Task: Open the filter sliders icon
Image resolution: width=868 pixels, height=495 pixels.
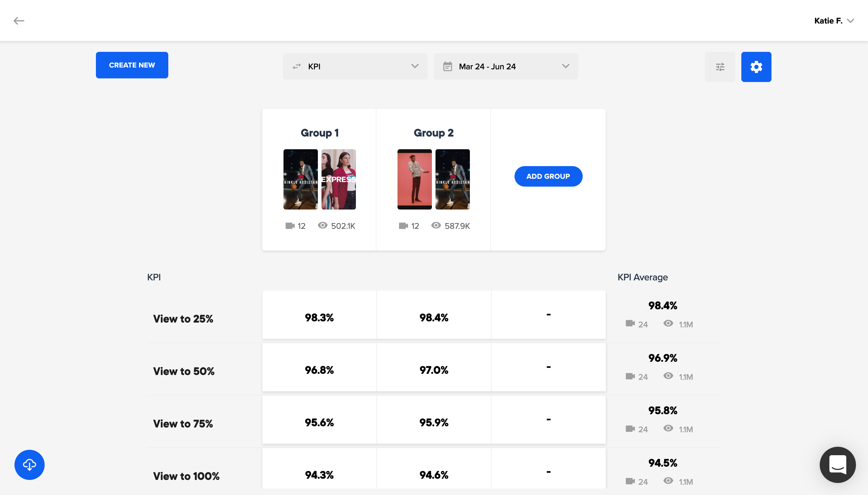Action: click(x=720, y=67)
